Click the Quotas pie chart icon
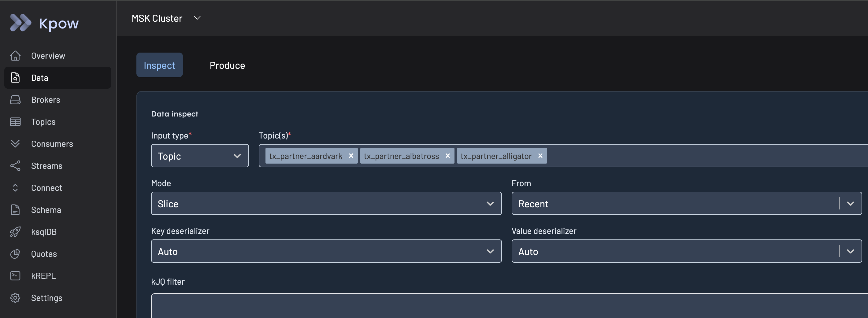The width and height of the screenshot is (868, 318). pos(16,254)
